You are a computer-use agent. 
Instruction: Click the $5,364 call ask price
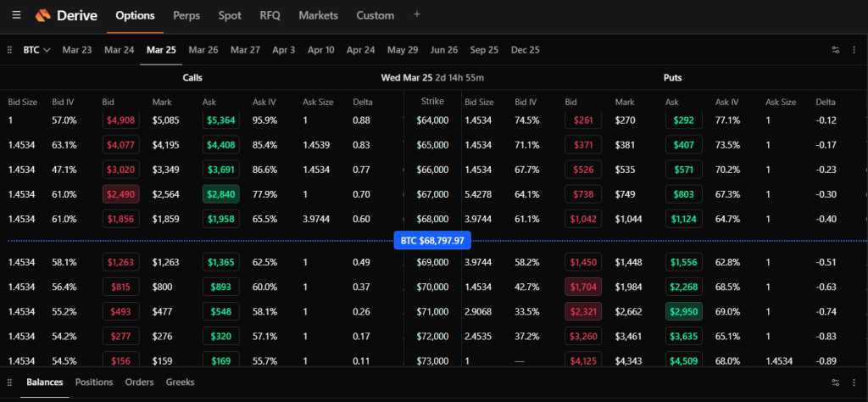(220, 120)
